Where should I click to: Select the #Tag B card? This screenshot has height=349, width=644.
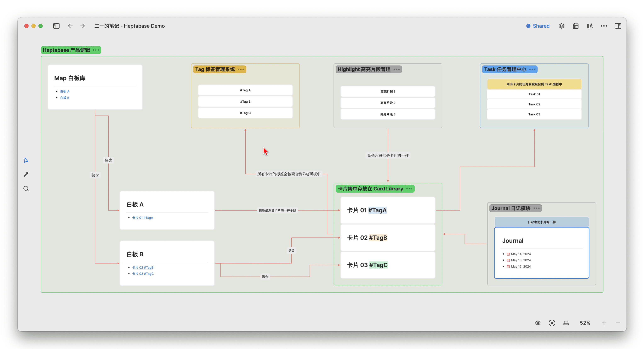pyautogui.click(x=245, y=102)
